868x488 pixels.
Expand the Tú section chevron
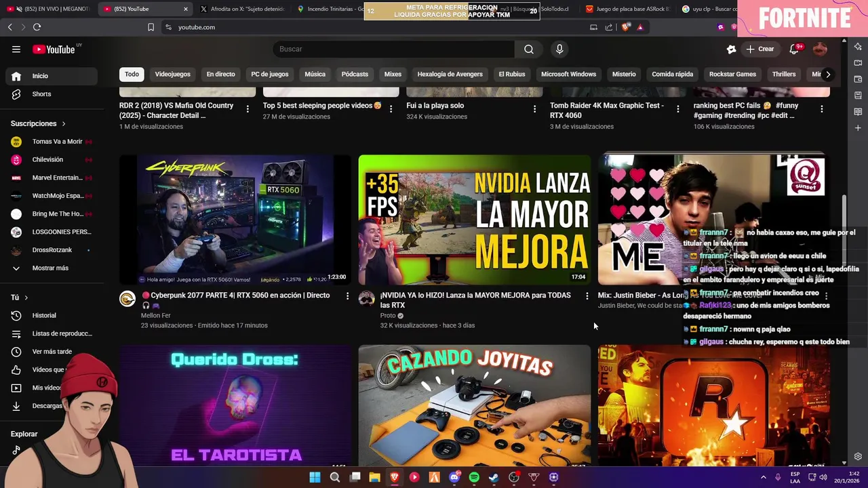click(26, 298)
